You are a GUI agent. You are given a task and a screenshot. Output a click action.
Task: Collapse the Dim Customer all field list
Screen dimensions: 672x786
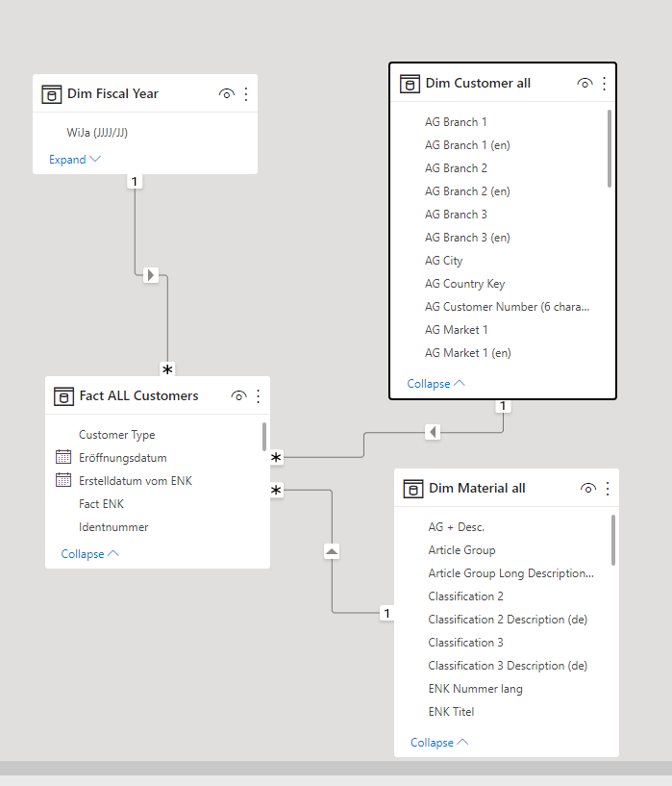tap(436, 384)
